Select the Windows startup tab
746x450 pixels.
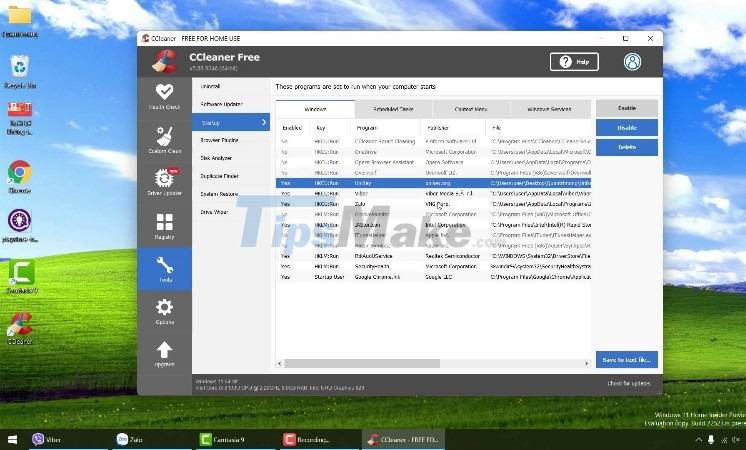pos(315,109)
